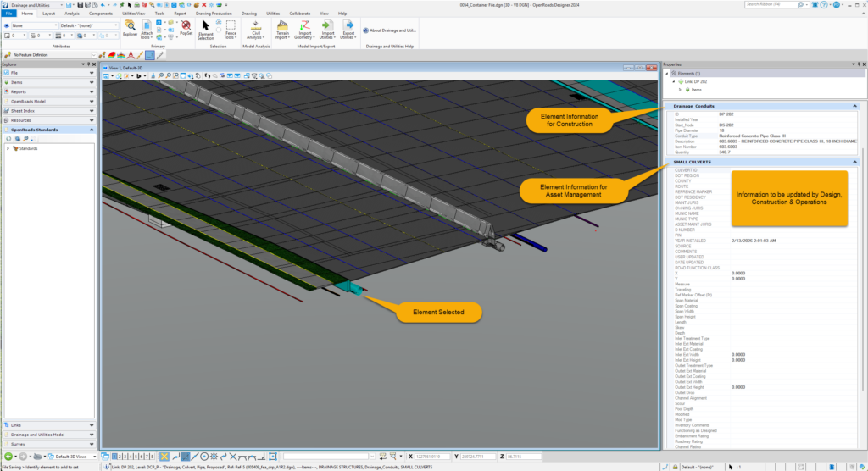Switch to the Layout ribbon tab

click(x=48, y=14)
